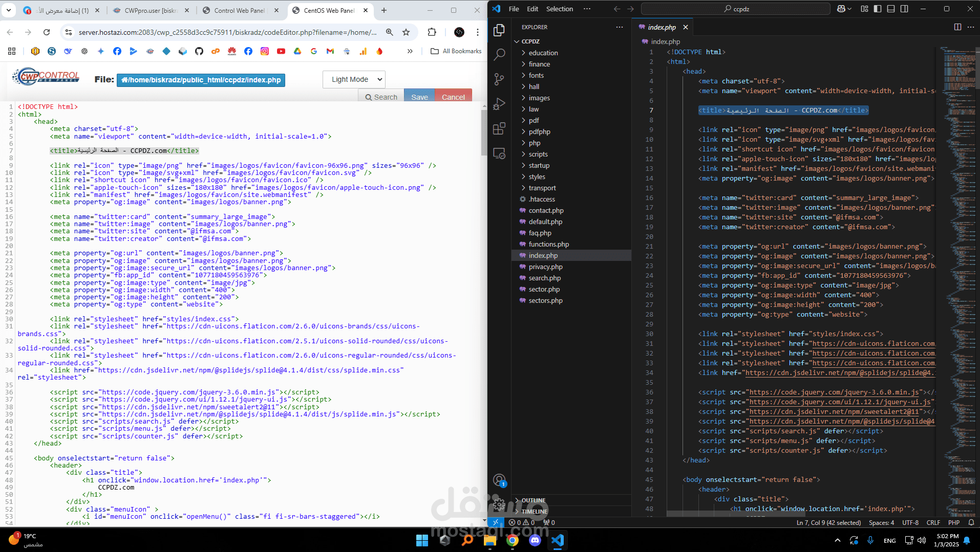Open the Extensions view in VS Code
The width and height of the screenshot is (980, 552).
pyautogui.click(x=499, y=128)
